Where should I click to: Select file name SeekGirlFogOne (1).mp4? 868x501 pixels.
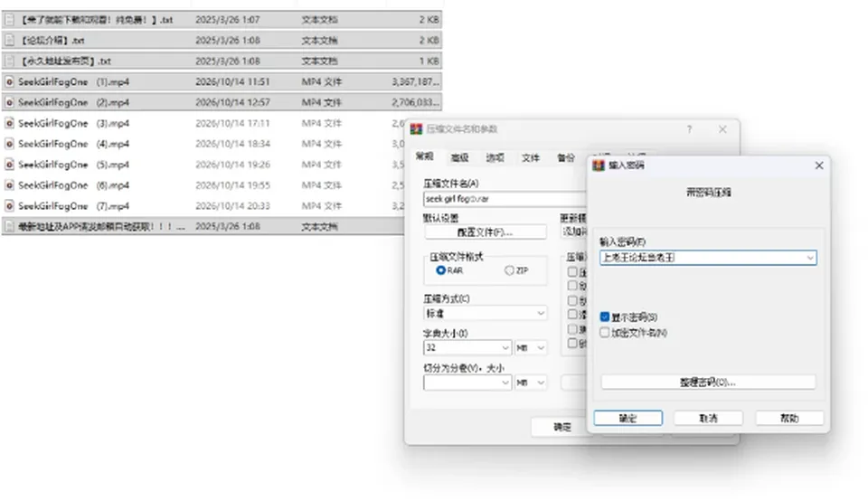(x=73, y=82)
